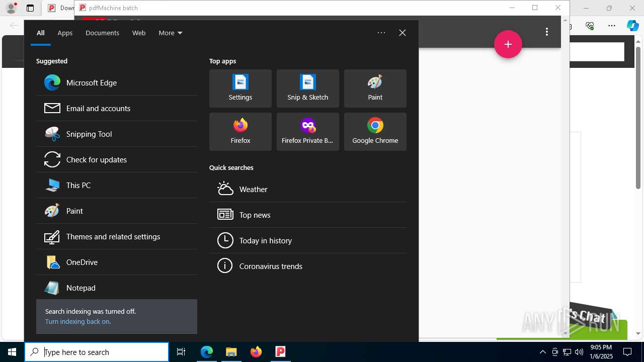Click Turn indexing back on link
Screen dimensions: 644x362
pos(78,321)
